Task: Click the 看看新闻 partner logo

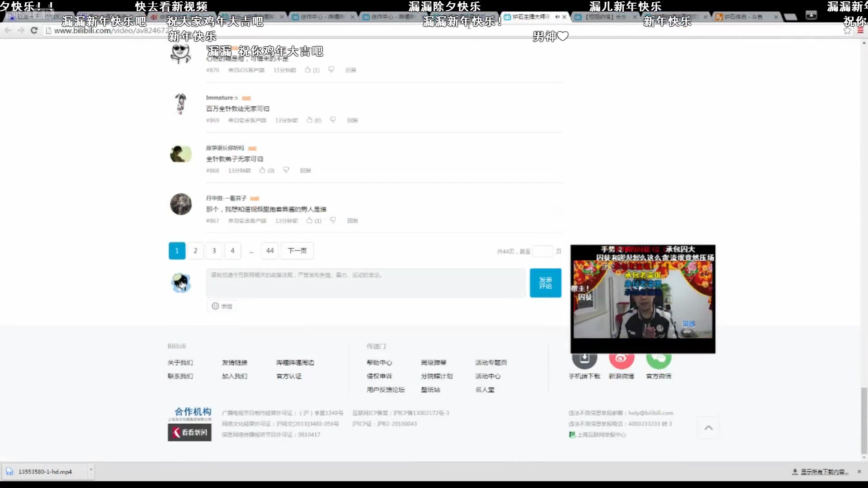Action: coord(189,432)
